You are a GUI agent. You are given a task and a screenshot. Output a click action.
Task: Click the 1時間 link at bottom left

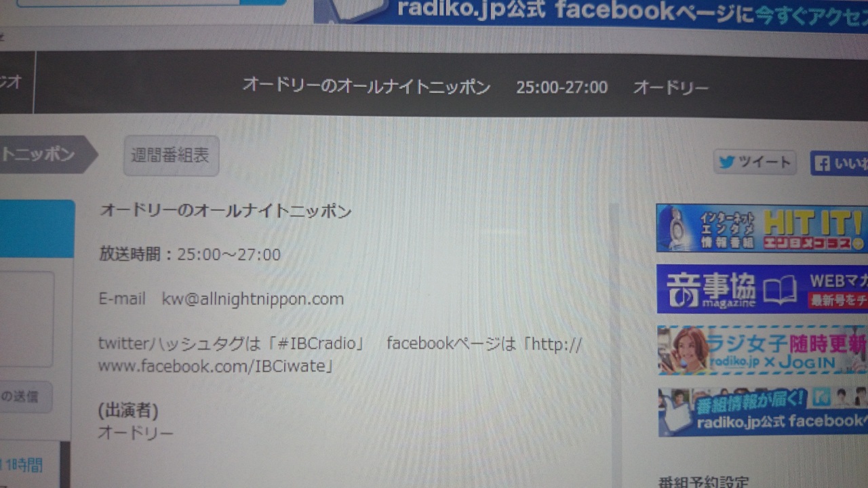pyautogui.click(x=24, y=465)
